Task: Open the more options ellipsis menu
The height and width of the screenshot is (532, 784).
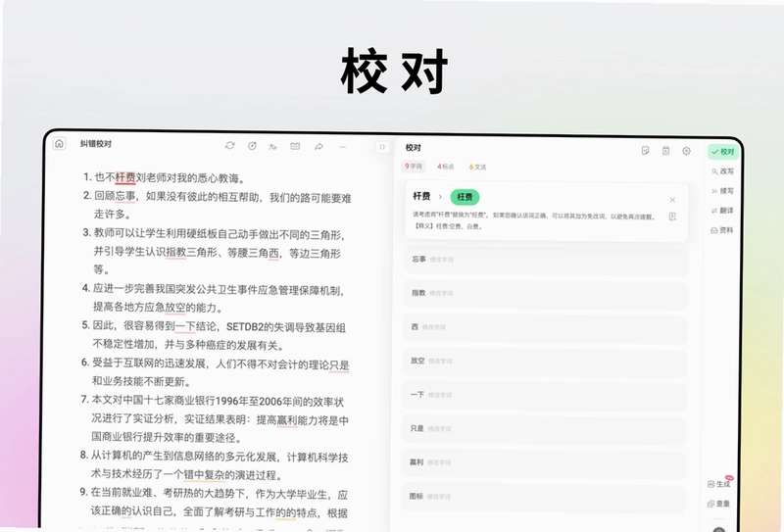Action: point(342,147)
